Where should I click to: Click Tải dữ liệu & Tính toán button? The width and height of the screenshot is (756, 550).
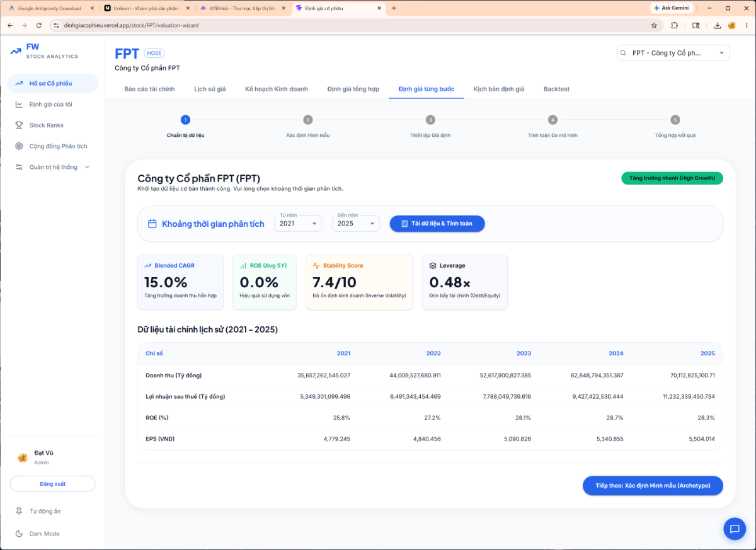pos(437,224)
